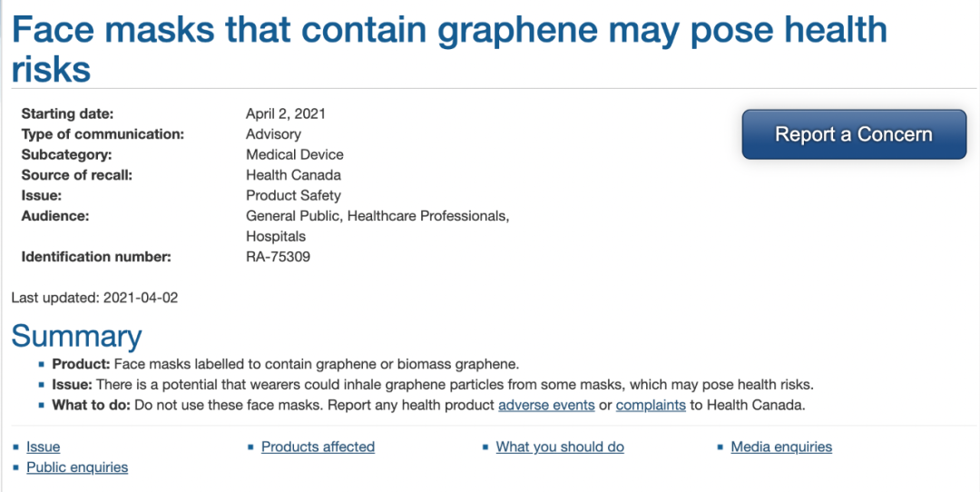Click the Report a Concern button
The height and width of the screenshot is (492, 980).
(854, 134)
